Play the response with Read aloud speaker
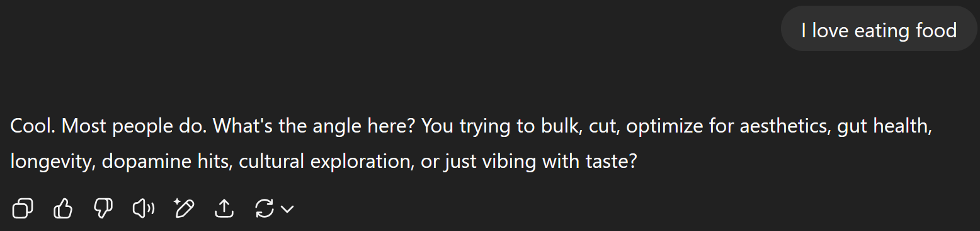Viewport: 980px width, 231px height. 144,208
